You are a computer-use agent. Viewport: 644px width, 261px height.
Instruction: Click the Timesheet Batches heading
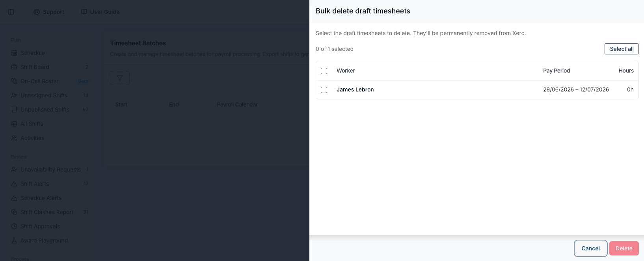click(138, 43)
